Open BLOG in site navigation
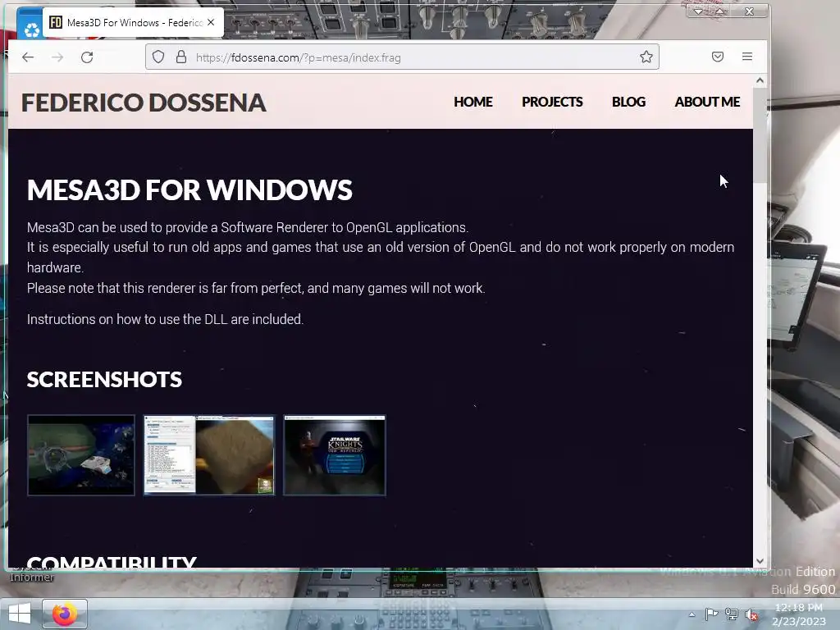840x630 pixels. point(628,102)
